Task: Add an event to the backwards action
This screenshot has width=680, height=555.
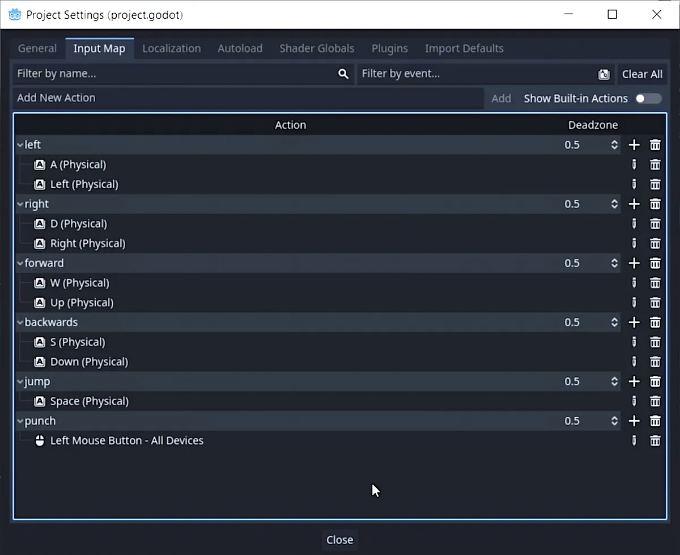Action: [634, 322]
